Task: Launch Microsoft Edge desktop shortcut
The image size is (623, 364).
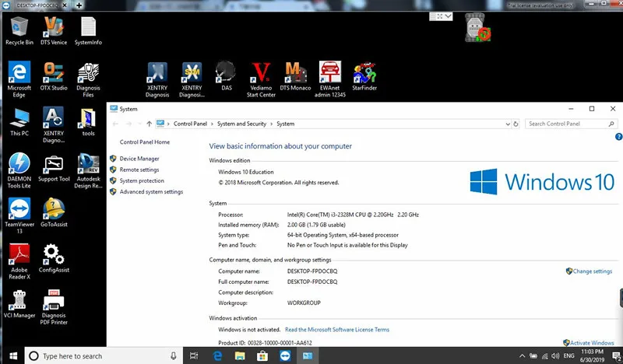Action: pyautogui.click(x=19, y=79)
